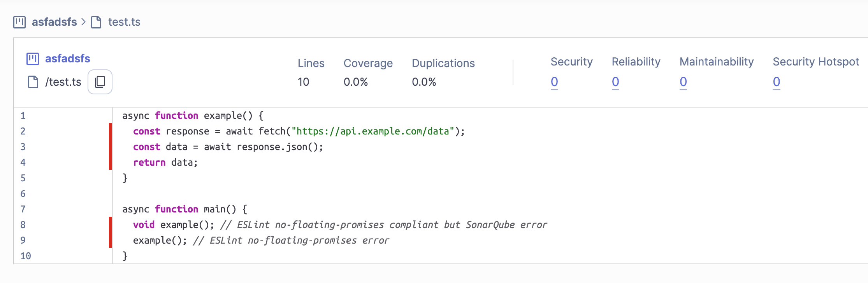
Task: Copy the file path to clipboard
Action: tap(100, 82)
